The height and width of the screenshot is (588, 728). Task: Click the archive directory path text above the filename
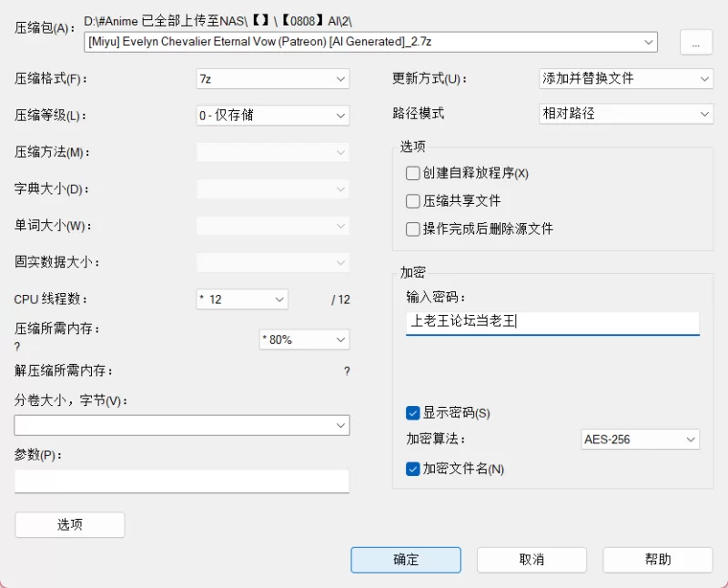217,21
